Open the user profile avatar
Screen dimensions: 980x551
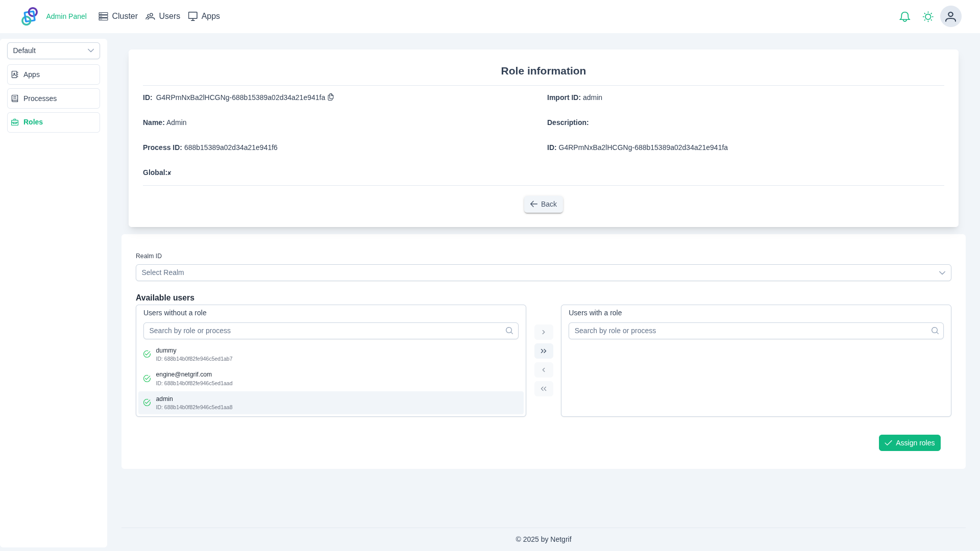pos(950,17)
